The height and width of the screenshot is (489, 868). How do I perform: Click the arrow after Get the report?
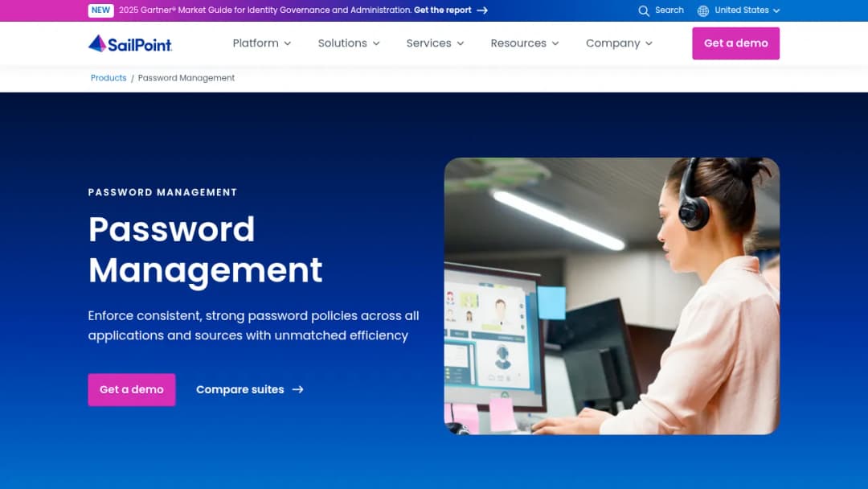pyautogui.click(x=482, y=10)
